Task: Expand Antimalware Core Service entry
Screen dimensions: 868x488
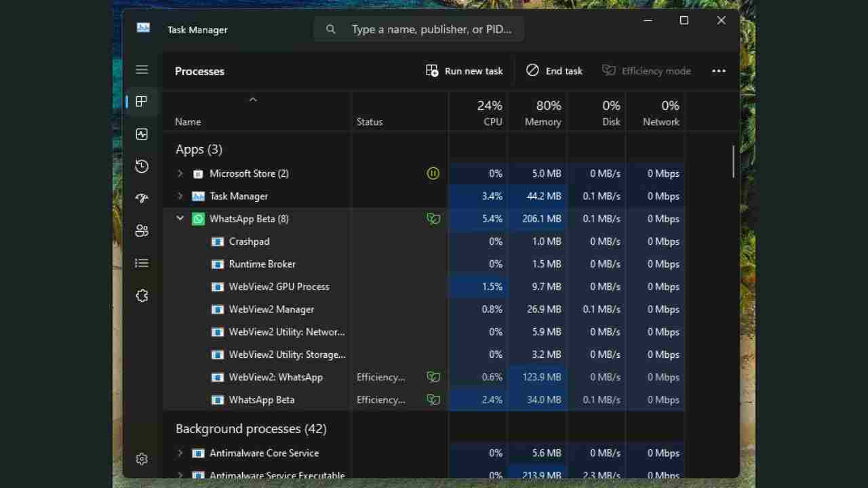Action: 180,453
